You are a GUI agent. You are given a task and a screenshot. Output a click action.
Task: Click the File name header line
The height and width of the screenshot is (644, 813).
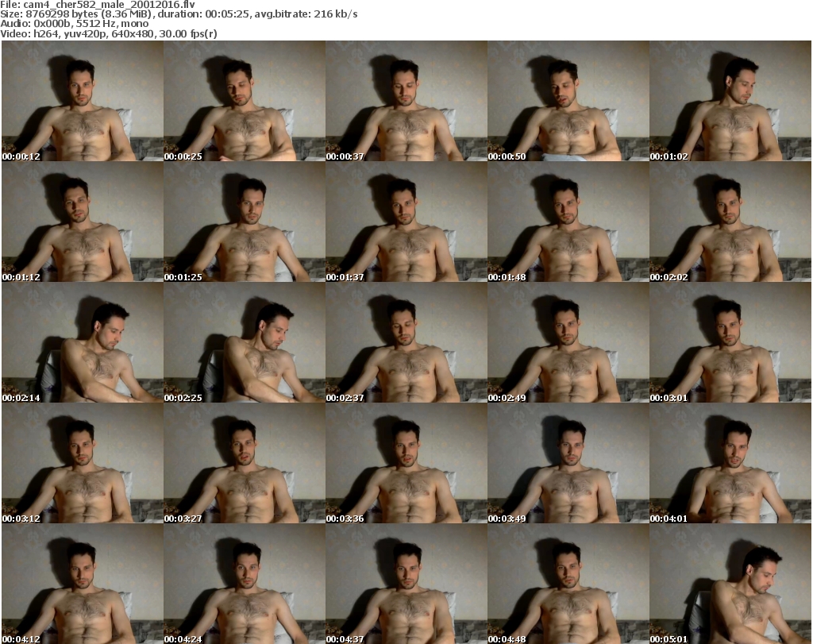(x=98, y=5)
